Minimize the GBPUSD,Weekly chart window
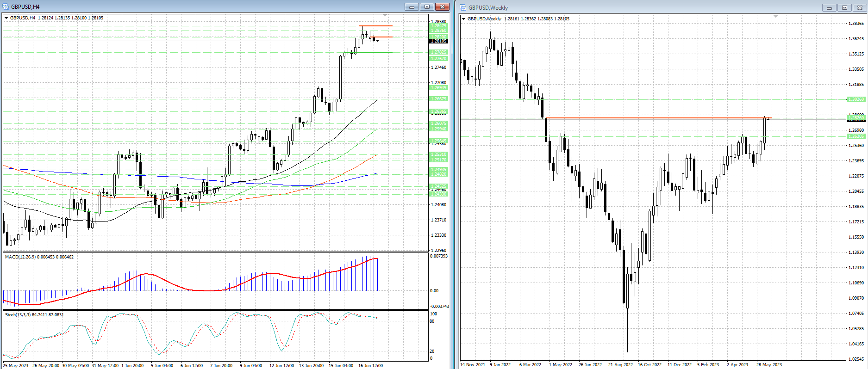 [829, 8]
